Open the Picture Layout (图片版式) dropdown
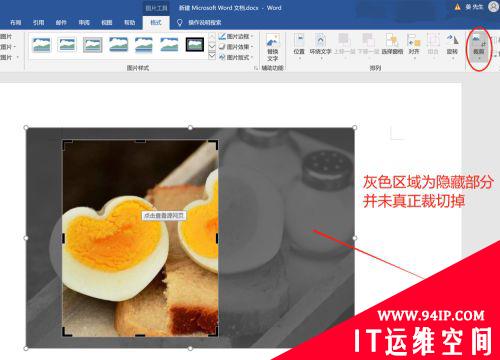This screenshot has height=360, width=500. 236,57
